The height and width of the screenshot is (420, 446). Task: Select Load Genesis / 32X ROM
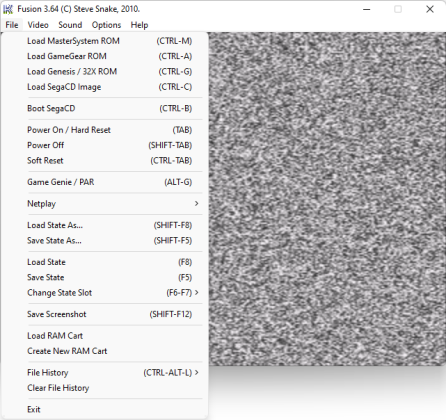point(105,72)
